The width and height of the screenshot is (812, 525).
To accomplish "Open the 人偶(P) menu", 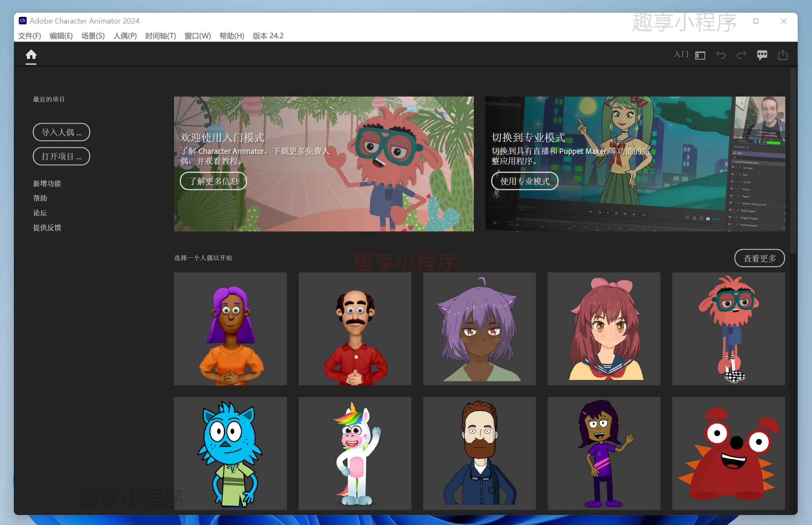I will [x=125, y=36].
